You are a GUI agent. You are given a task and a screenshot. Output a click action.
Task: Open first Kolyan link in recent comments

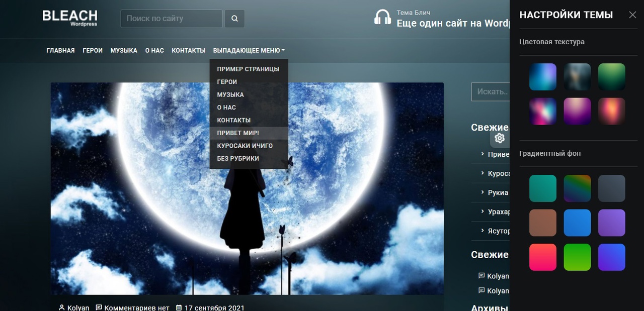(x=498, y=276)
